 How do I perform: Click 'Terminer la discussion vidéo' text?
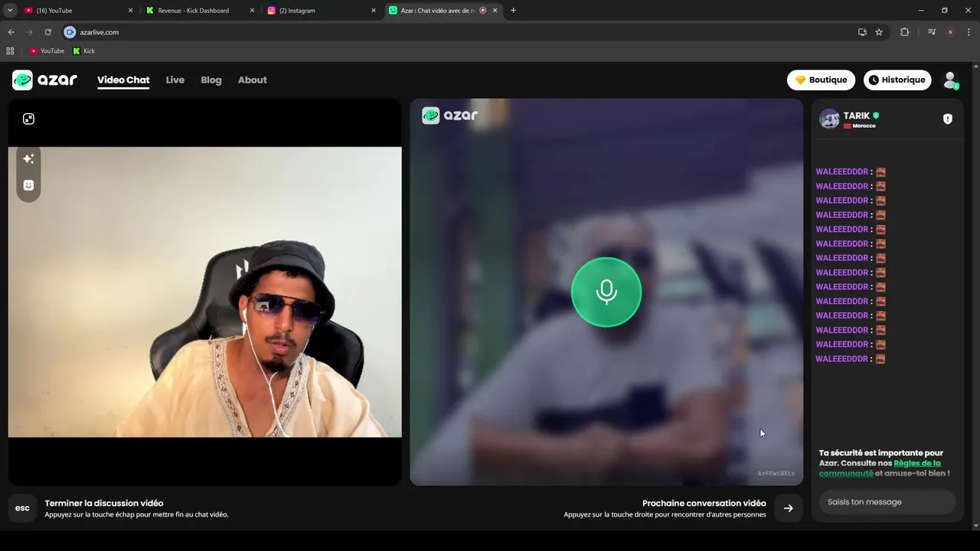point(104,503)
